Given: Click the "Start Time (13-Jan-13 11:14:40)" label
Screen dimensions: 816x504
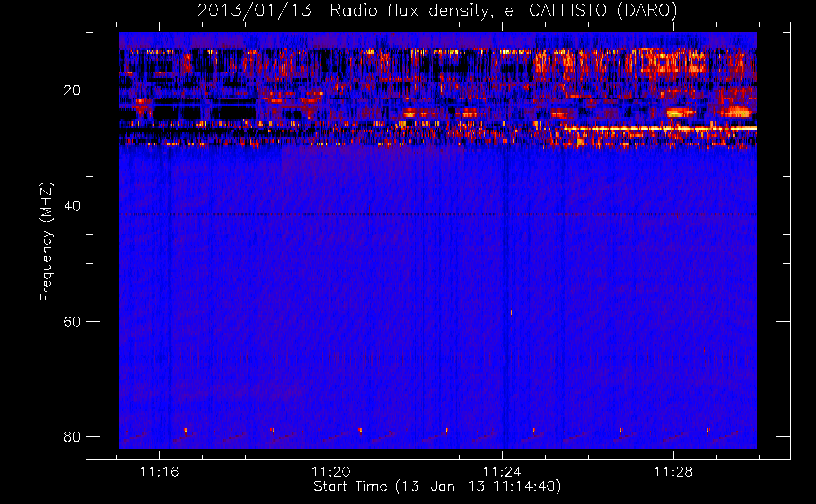Looking at the screenshot, I should pos(437,487).
